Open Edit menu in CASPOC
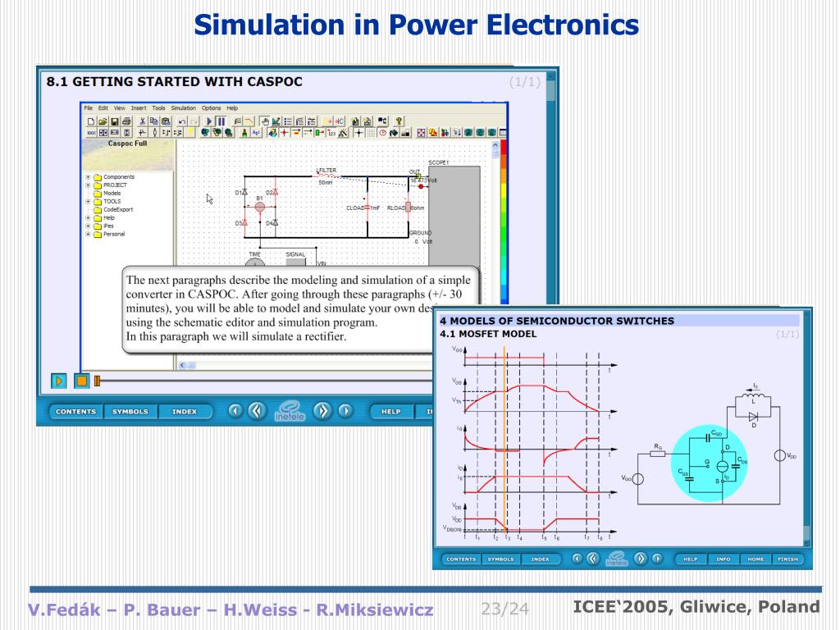Image resolution: width=840 pixels, height=630 pixels. tap(103, 107)
